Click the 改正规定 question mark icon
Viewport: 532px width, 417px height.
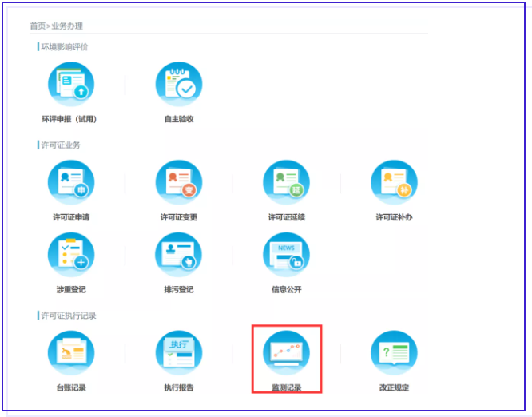click(x=394, y=353)
